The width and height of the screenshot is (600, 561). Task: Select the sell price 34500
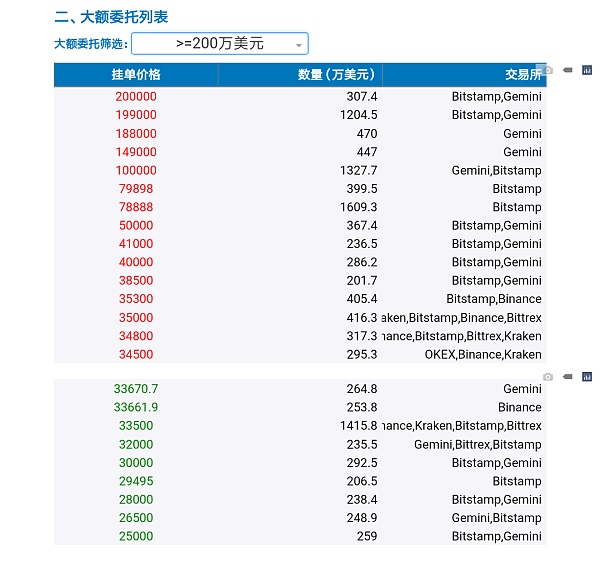click(x=136, y=354)
